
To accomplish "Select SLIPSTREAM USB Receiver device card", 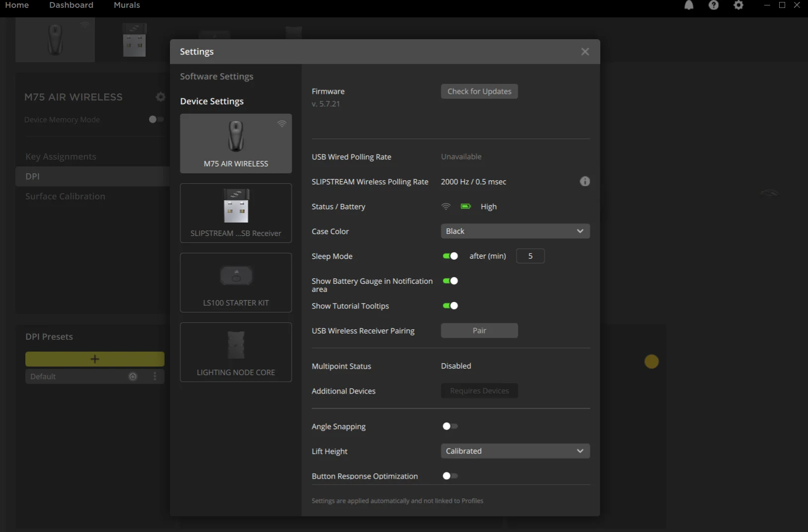I will coord(236,213).
